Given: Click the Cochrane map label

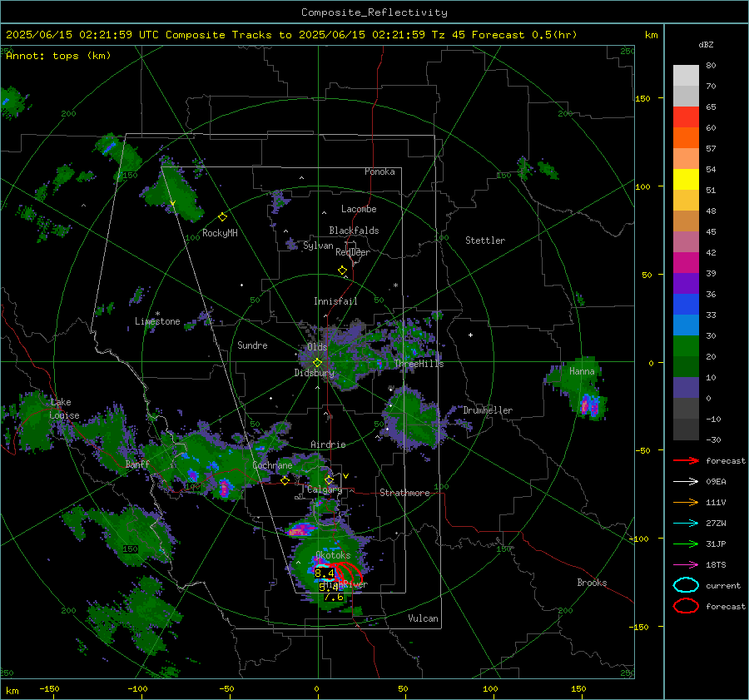Looking at the screenshot, I should tap(272, 465).
